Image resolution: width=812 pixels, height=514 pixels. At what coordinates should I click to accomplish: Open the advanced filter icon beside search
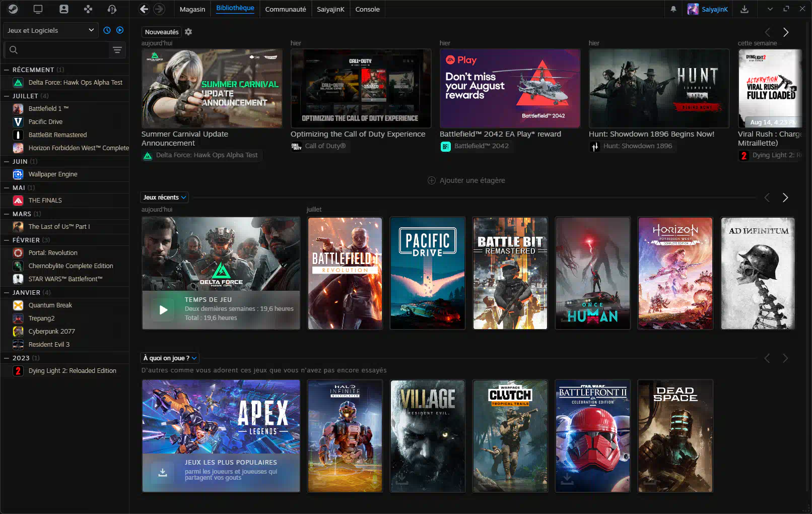(x=117, y=50)
